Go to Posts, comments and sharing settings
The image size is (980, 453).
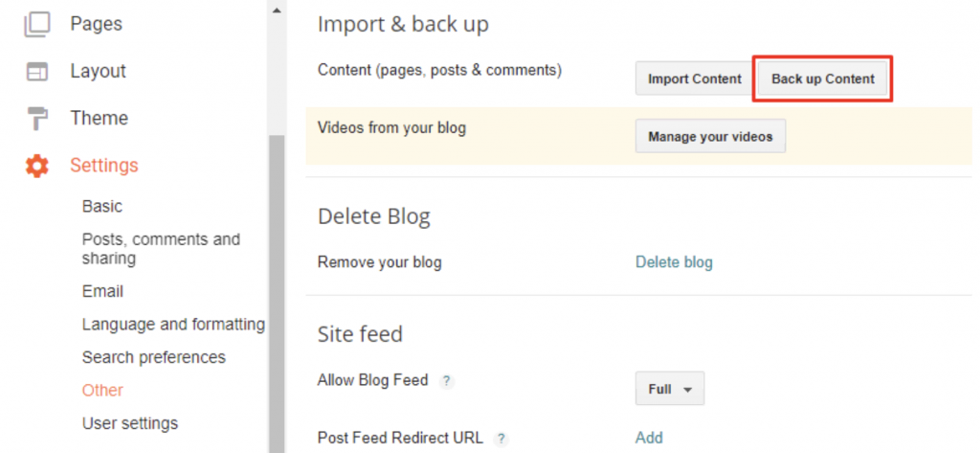coord(161,248)
